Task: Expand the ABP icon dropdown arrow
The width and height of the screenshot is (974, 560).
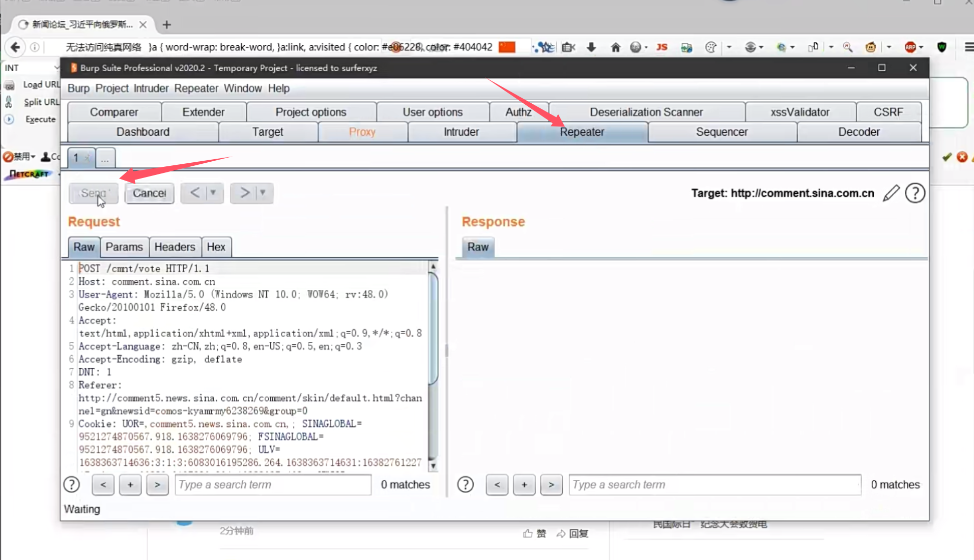Action: tap(921, 47)
